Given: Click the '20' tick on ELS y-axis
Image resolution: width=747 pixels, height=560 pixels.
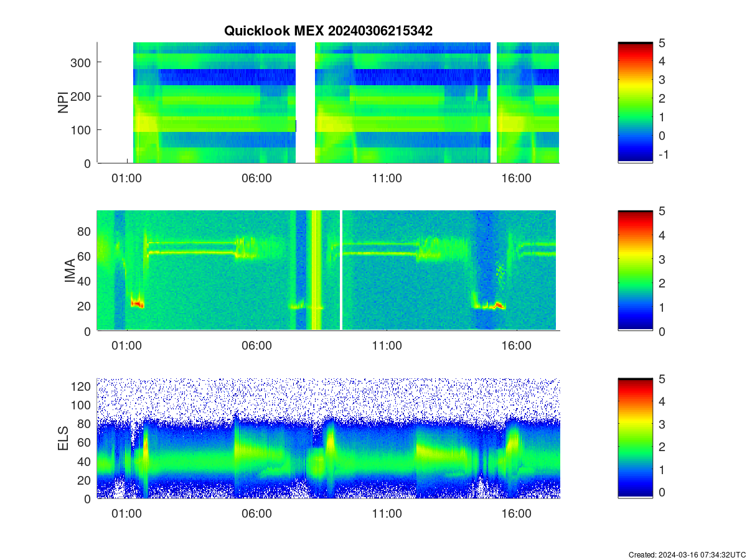Looking at the screenshot, I should [x=85, y=480].
